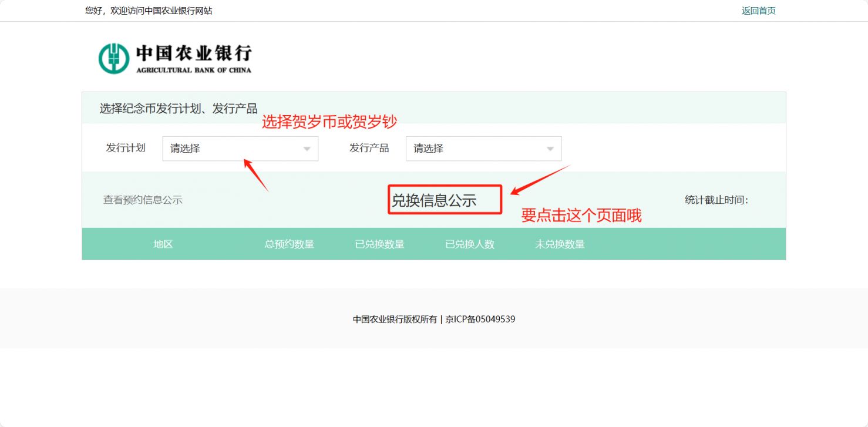Click the 已兑换人数 column header

(470, 244)
